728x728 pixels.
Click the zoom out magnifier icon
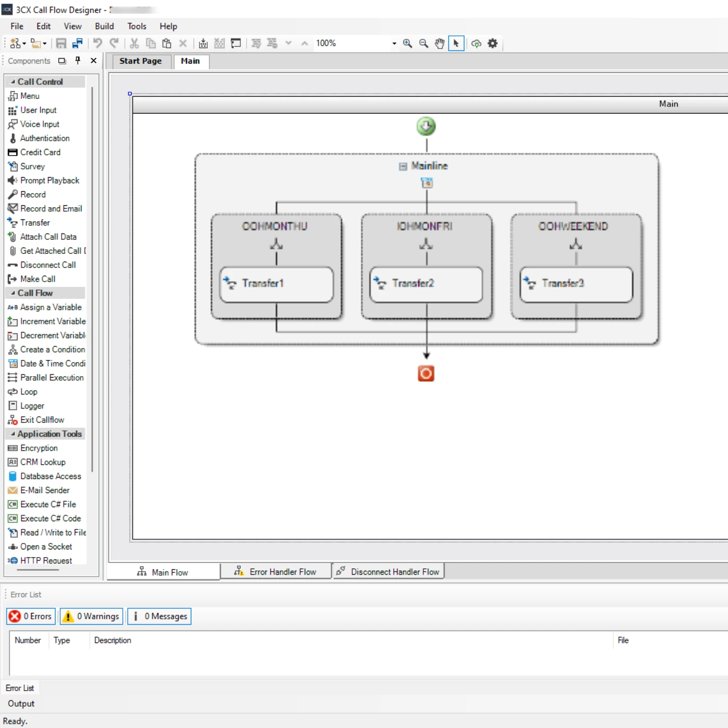424,44
